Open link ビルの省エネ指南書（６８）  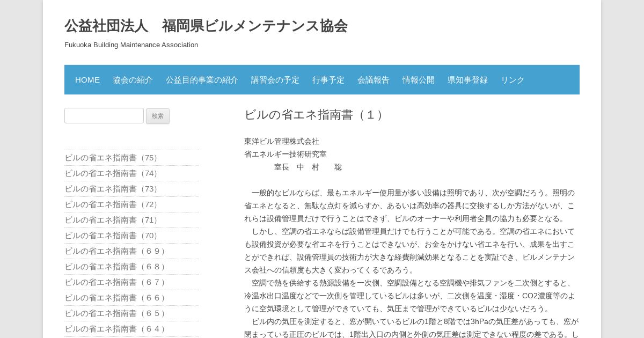tap(116, 267)
